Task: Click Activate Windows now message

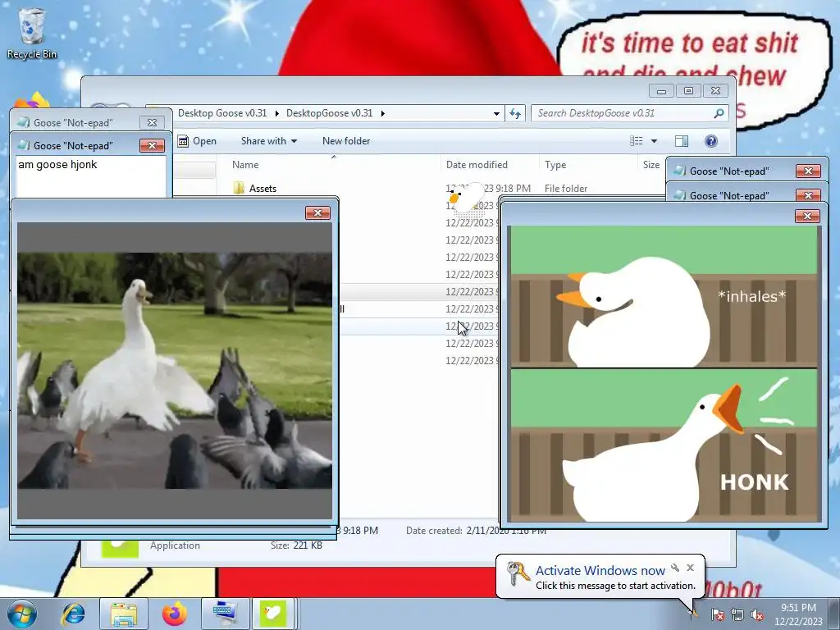Action: pyautogui.click(x=600, y=571)
